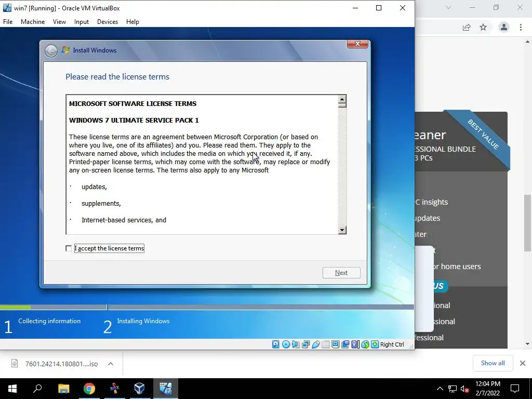
Task: Click the video recording status icon
Action: (345, 344)
